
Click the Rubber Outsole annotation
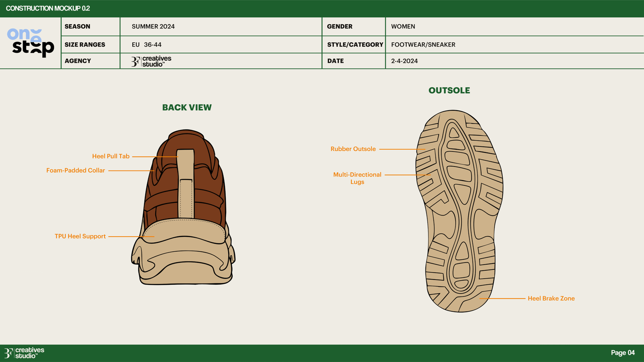[353, 149]
